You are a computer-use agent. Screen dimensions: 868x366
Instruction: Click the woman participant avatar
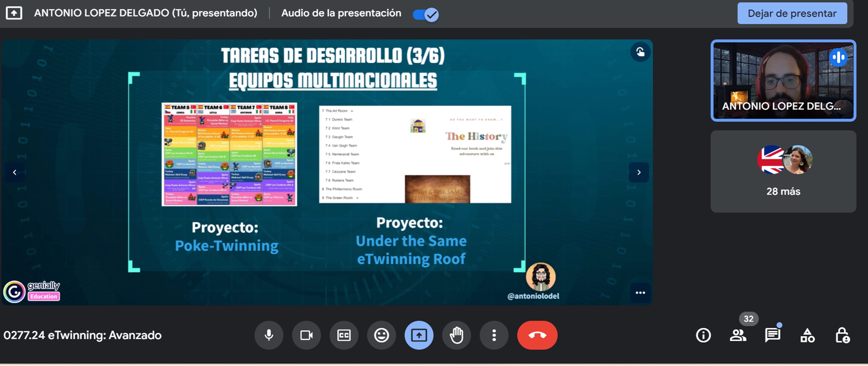(x=798, y=160)
